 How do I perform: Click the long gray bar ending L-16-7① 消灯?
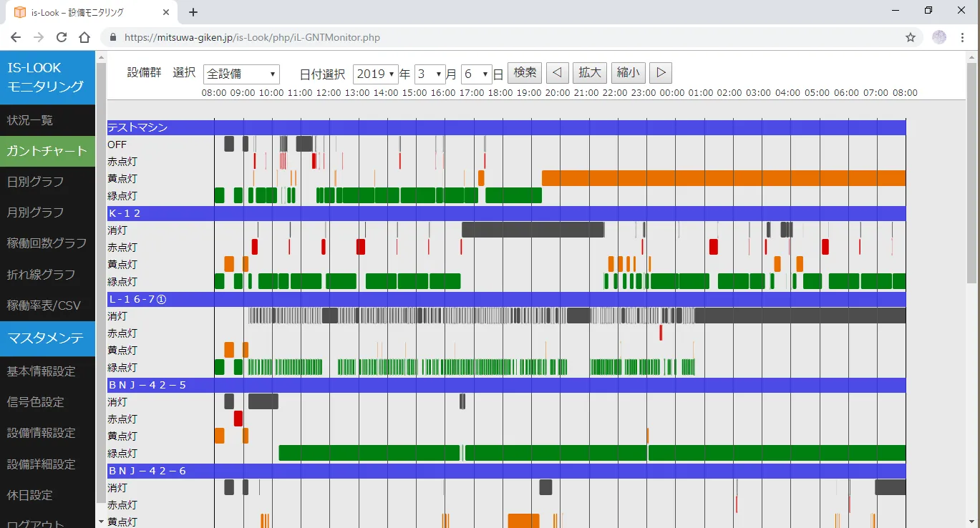click(x=800, y=316)
